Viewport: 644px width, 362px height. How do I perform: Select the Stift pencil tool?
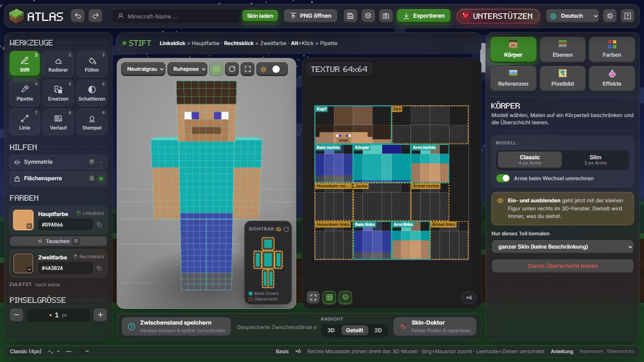[25, 64]
